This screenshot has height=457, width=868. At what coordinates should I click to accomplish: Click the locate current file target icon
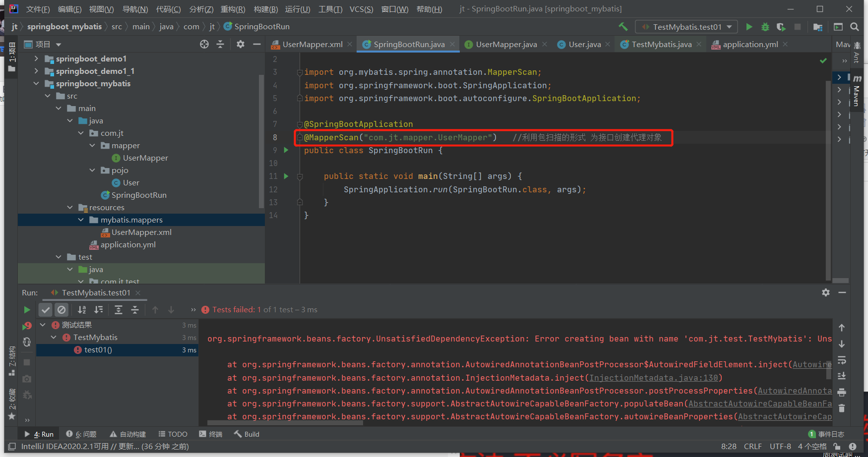click(x=204, y=44)
